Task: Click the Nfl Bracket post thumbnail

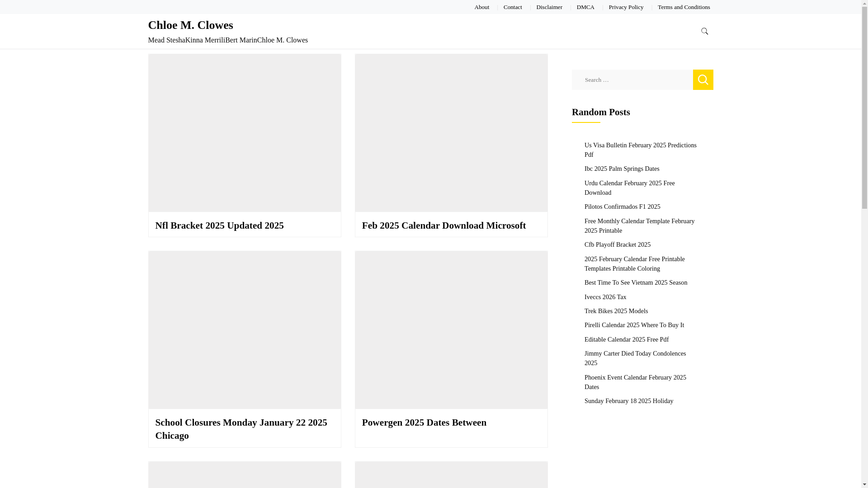Action: point(245,133)
